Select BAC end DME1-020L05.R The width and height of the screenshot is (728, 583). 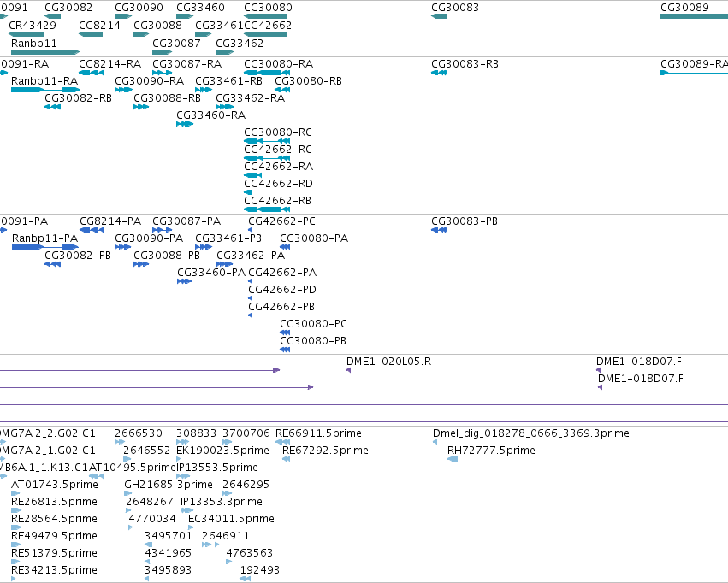388,361
